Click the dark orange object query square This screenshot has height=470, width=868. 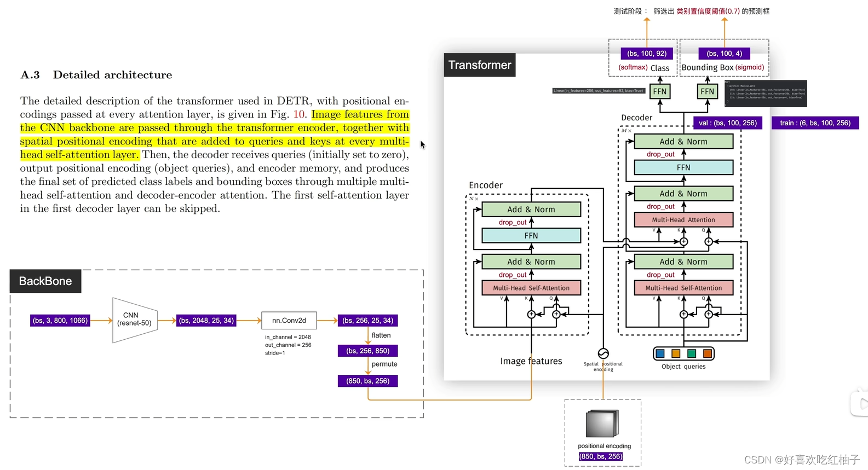708,353
